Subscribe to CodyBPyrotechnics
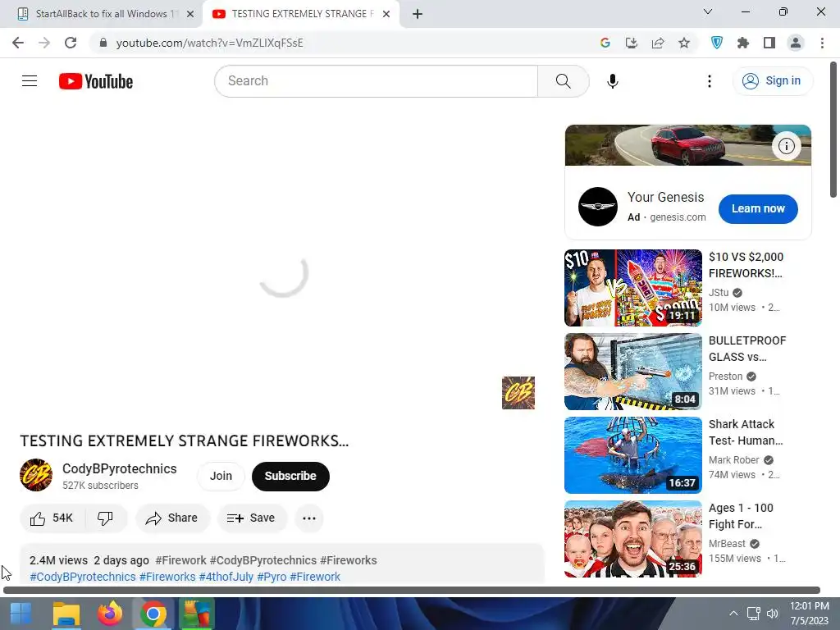Viewport: 840px width, 630px height. coord(290,476)
